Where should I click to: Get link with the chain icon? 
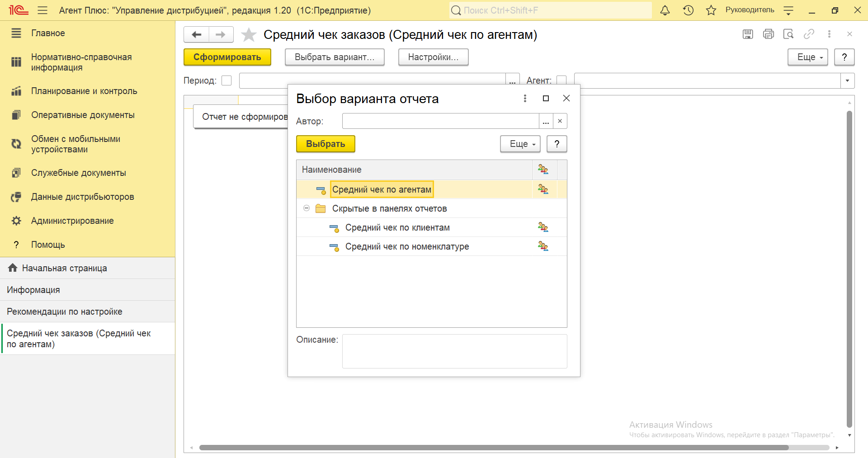pyautogui.click(x=809, y=34)
